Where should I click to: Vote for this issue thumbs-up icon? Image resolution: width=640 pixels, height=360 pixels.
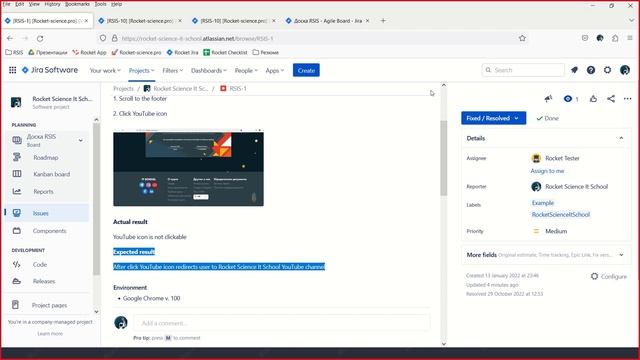pos(593,99)
